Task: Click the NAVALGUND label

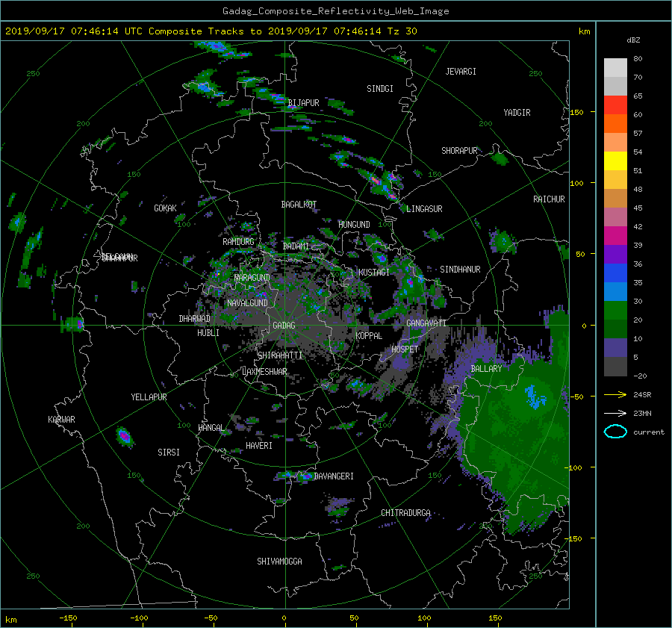Action: coord(247,303)
